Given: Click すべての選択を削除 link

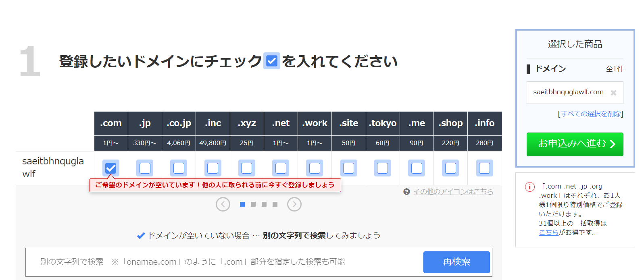Looking at the screenshot, I should pyautogui.click(x=591, y=114).
